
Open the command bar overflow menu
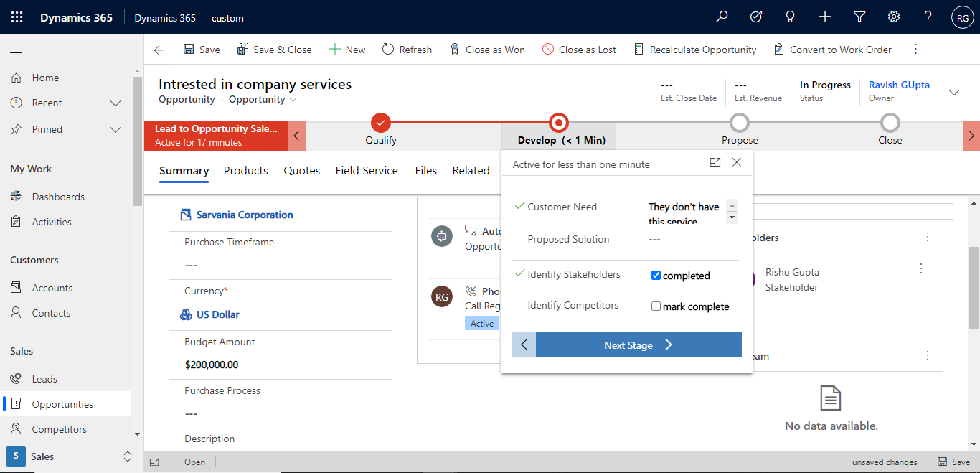915,50
